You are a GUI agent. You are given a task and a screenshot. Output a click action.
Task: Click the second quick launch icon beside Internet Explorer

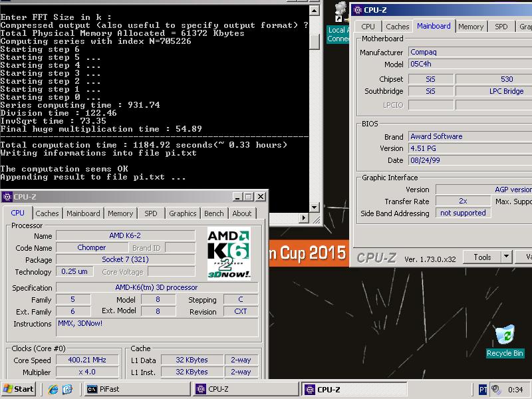(x=67, y=389)
